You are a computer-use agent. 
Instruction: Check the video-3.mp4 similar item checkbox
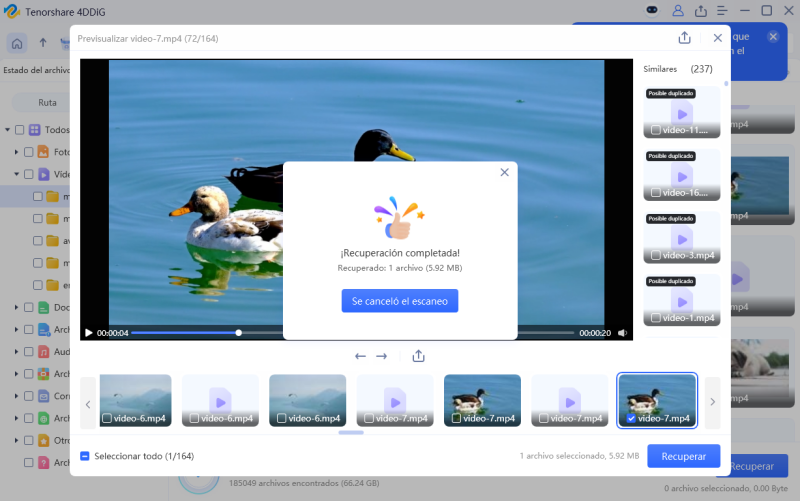click(x=656, y=255)
